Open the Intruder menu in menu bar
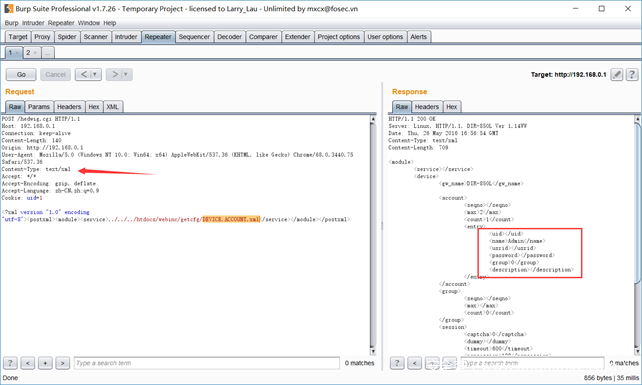 coord(33,23)
